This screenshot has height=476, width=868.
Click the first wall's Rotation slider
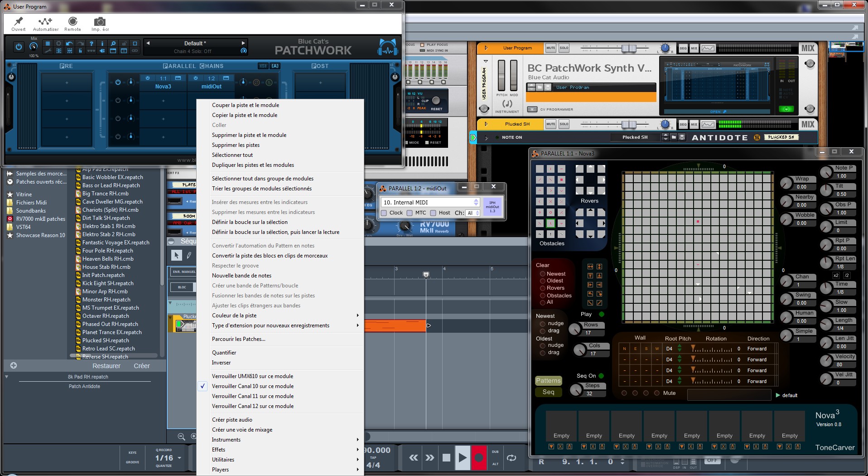712,349
